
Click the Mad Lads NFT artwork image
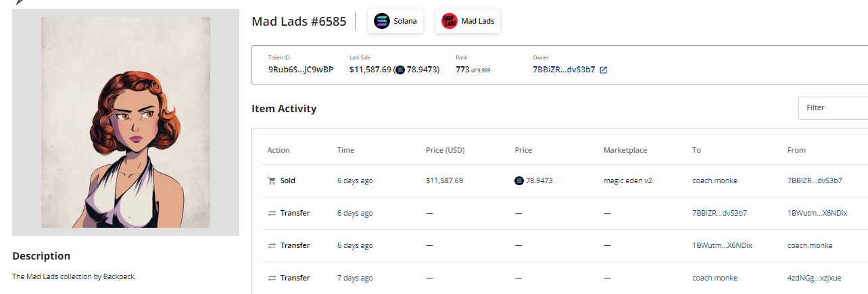coord(126,122)
